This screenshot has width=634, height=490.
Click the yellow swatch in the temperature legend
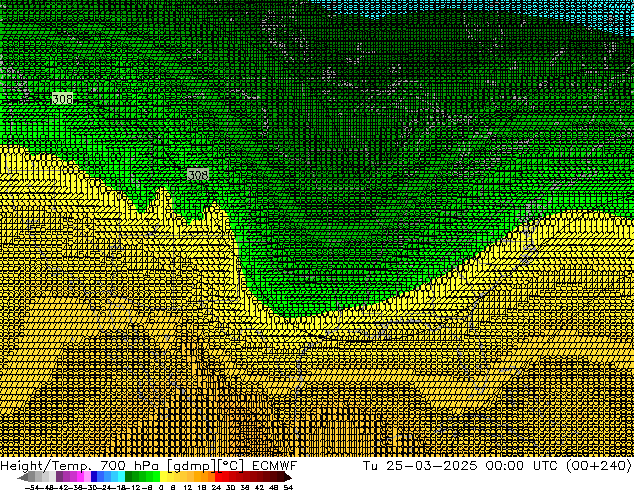click(x=163, y=476)
